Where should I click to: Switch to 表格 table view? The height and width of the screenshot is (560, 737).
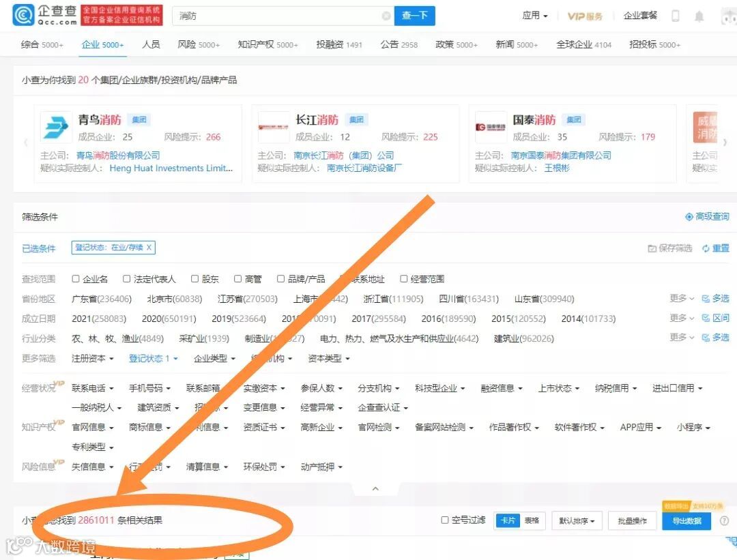click(532, 520)
